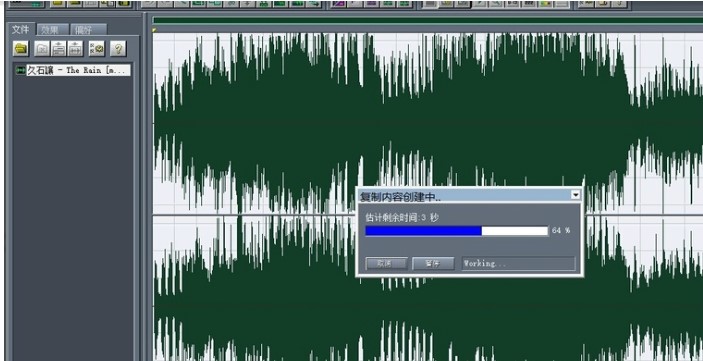Click the Working... status field
Viewport: 703px width, 361px height.
point(518,263)
